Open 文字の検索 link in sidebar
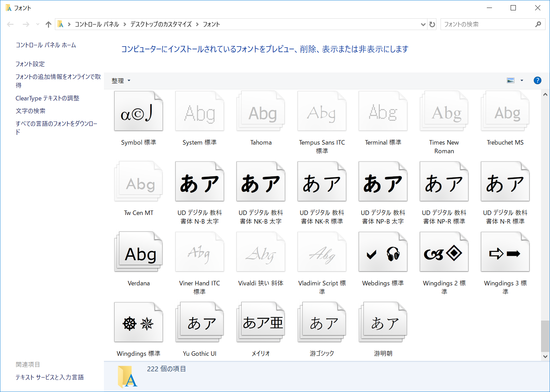This screenshot has height=392, width=550. pos(30,111)
